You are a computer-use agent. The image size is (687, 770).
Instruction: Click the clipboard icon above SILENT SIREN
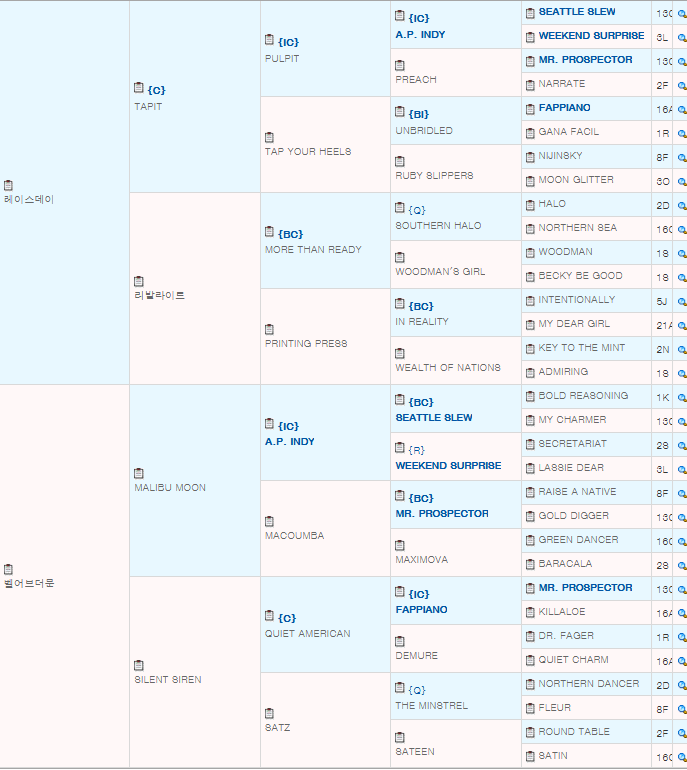click(x=138, y=666)
